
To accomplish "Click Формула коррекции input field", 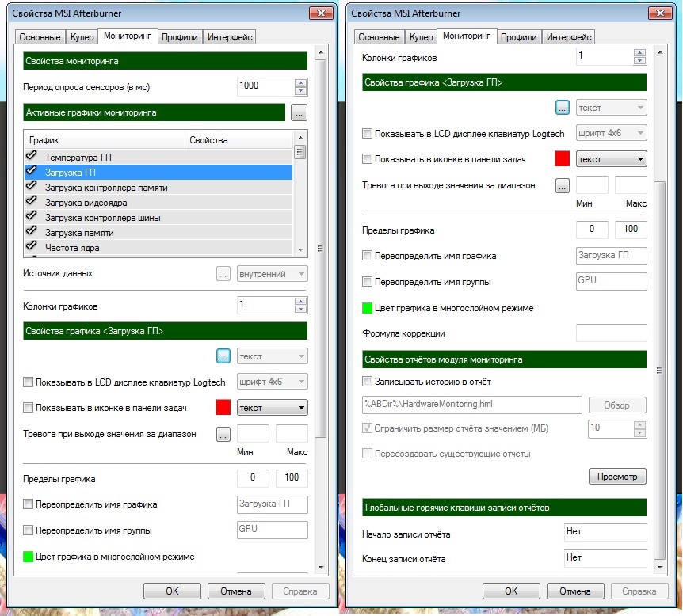I will [x=612, y=333].
